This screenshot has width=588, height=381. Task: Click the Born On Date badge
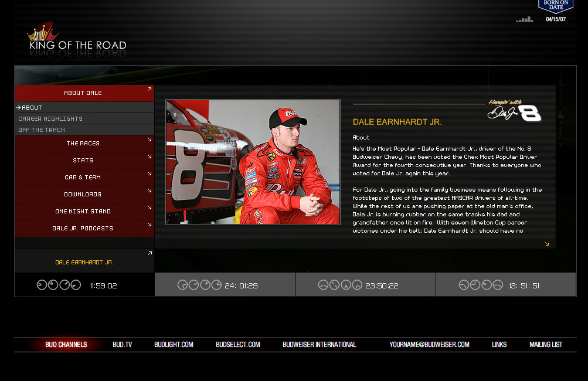555,6
